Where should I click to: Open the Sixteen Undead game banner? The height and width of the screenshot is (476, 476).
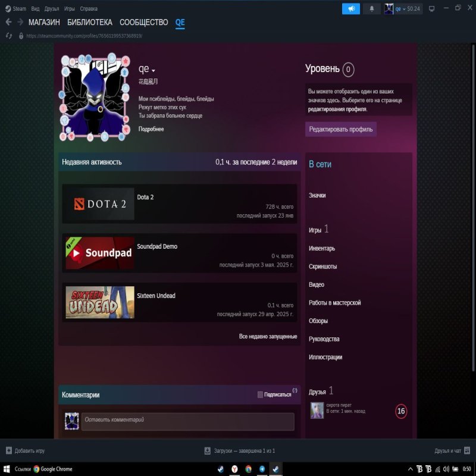[99, 302]
